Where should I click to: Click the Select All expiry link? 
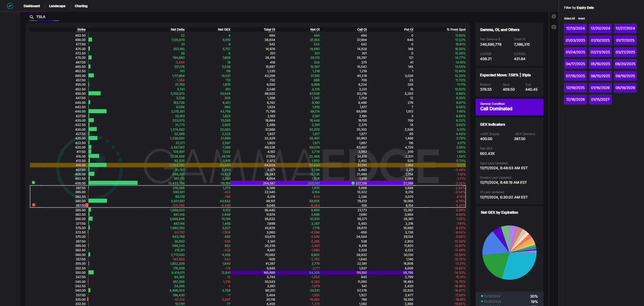(x=569, y=18)
